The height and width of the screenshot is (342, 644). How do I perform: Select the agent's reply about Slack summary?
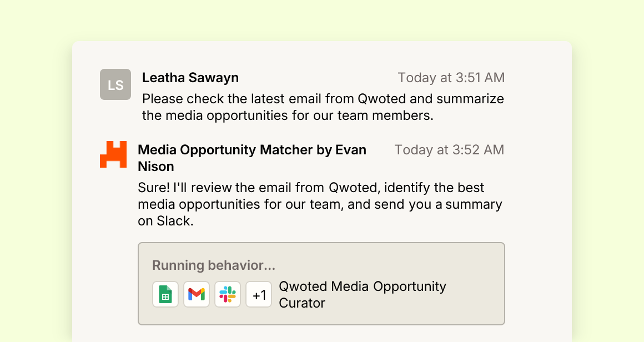(x=320, y=204)
